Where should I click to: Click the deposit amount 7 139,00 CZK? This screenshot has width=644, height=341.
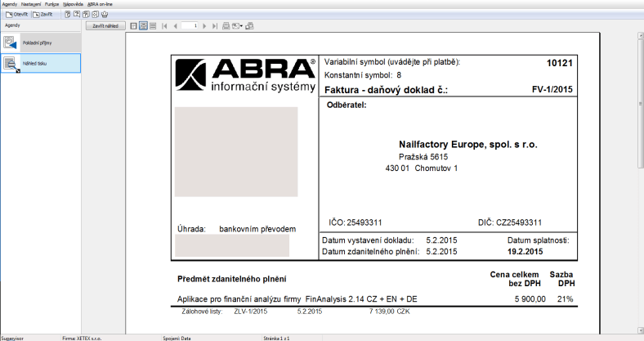pyautogui.click(x=389, y=312)
